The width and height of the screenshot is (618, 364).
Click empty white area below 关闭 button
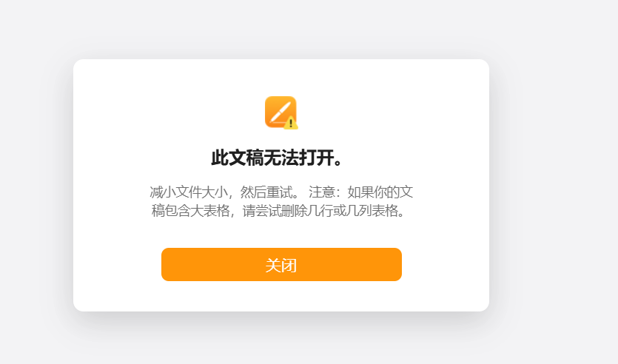coord(281,296)
